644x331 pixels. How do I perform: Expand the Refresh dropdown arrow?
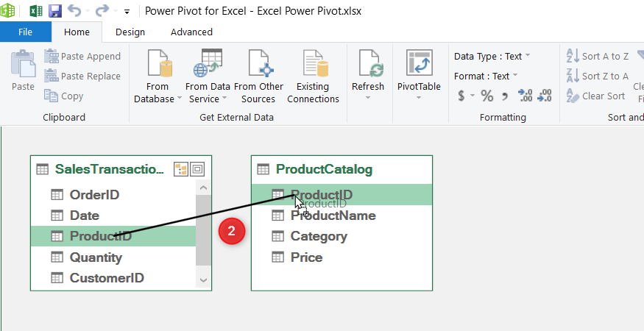(x=368, y=98)
